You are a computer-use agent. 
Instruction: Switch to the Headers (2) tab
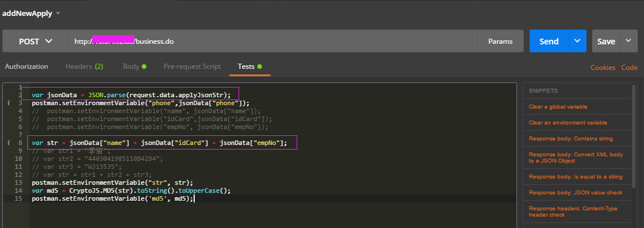tap(84, 67)
